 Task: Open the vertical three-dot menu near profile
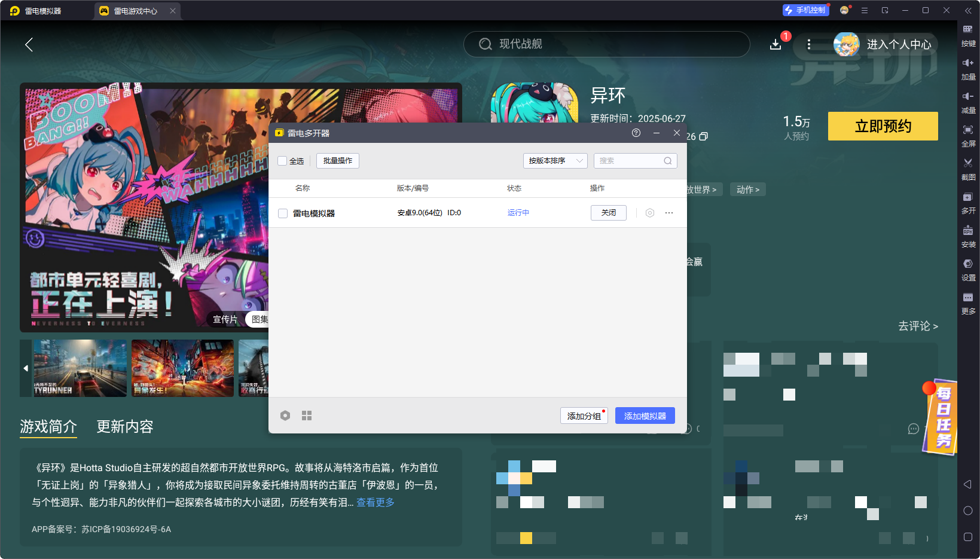tap(809, 44)
